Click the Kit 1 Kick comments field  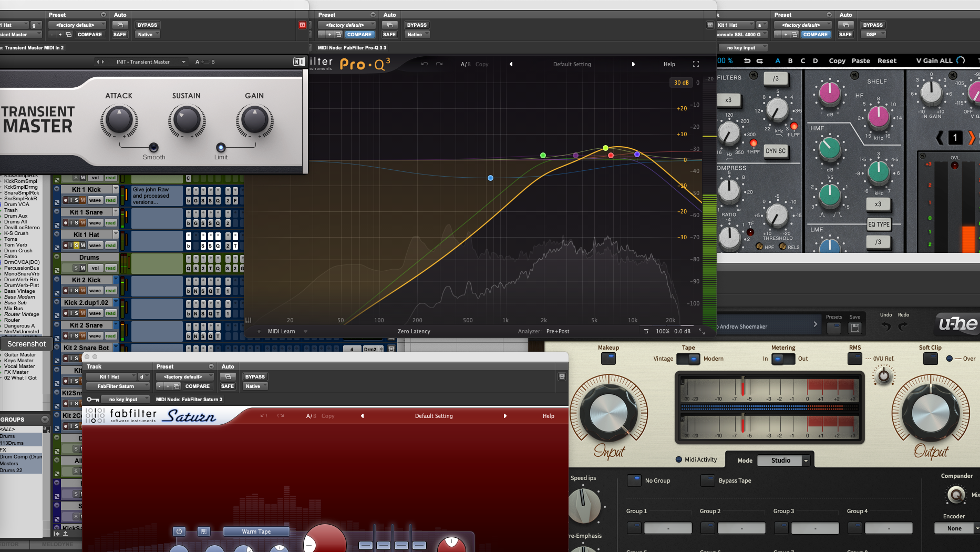[x=157, y=196]
